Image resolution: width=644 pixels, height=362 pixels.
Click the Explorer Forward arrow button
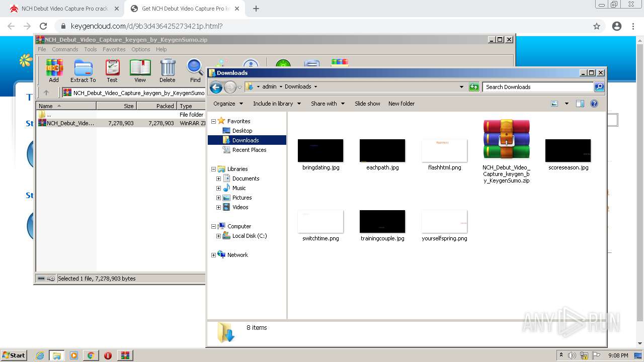point(230,87)
